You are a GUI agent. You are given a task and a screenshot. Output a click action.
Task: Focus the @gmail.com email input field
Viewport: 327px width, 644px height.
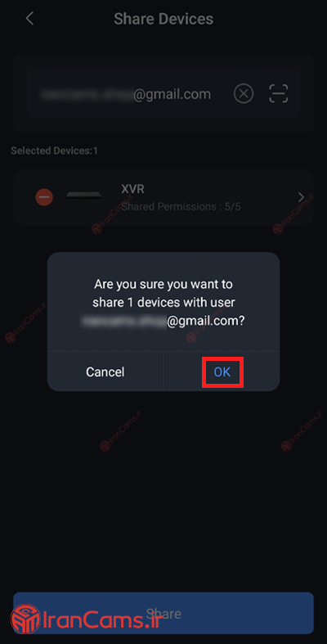pos(163,94)
